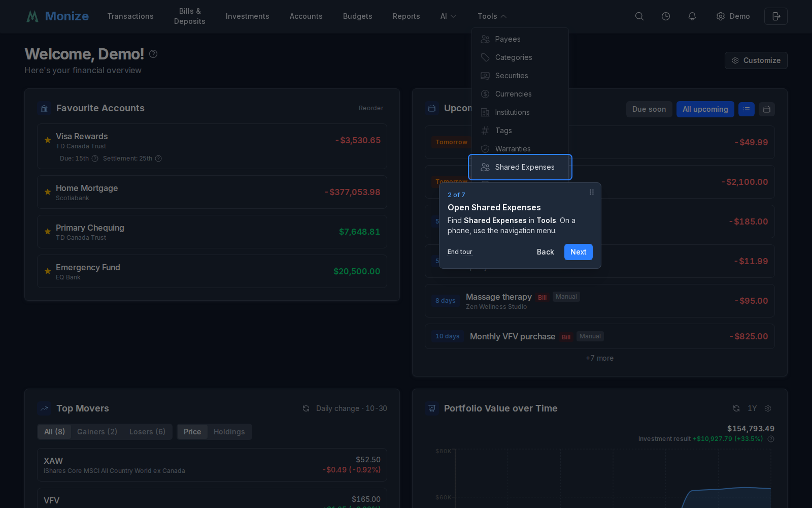Click the tour popup drag handle
This screenshot has width=812, height=508.
592,192
